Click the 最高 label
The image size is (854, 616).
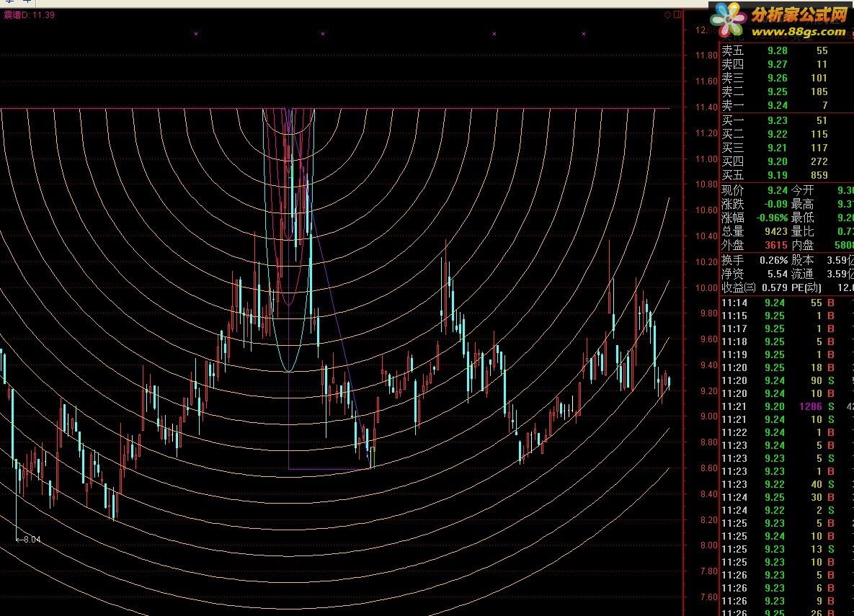point(802,204)
